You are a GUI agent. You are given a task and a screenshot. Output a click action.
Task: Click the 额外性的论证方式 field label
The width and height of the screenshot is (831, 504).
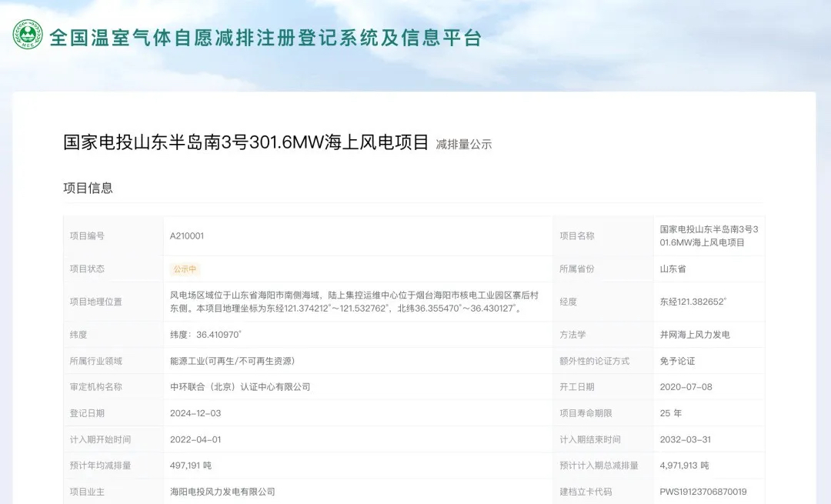click(595, 361)
